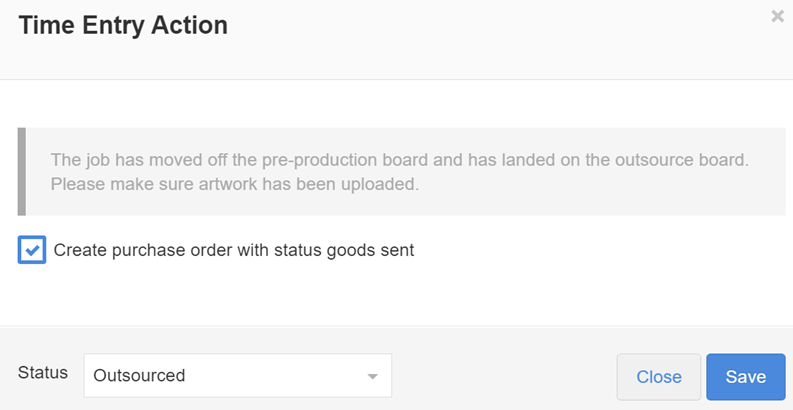
Task: Dismiss dialog with the X icon
Action: click(x=777, y=17)
